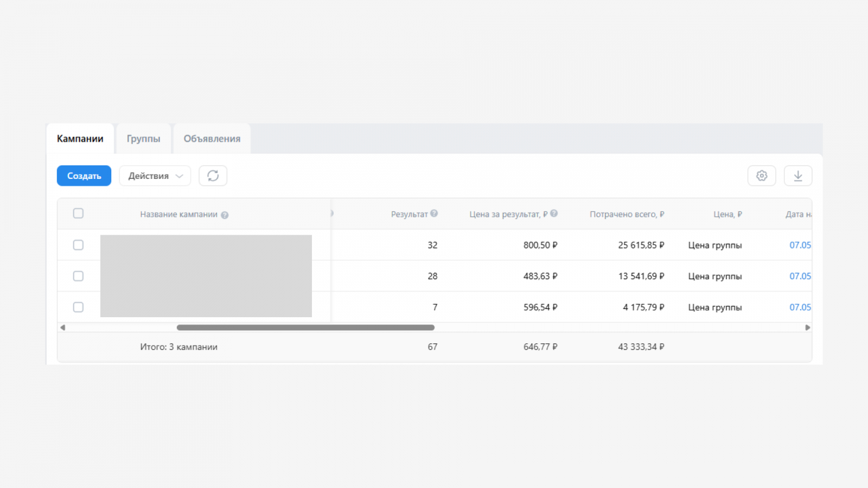The height and width of the screenshot is (488, 868).
Task: Check the first campaign row checkbox
Action: (78, 245)
